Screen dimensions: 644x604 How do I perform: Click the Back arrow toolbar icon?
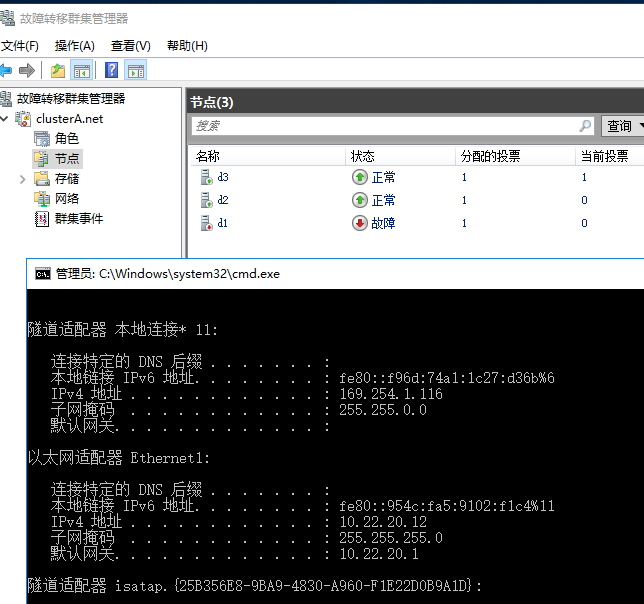pos(6,70)
